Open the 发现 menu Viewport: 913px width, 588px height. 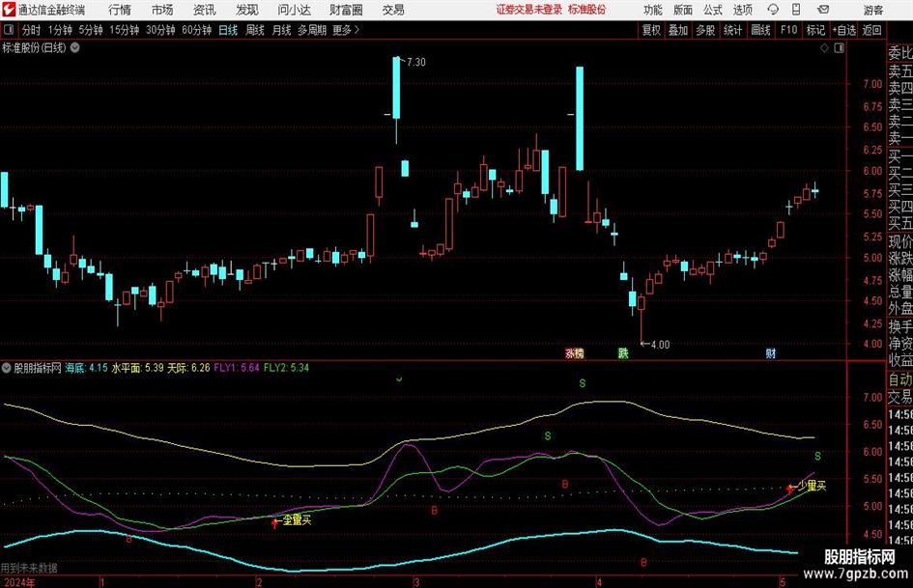pyautogui.click(x=247, y=10)
